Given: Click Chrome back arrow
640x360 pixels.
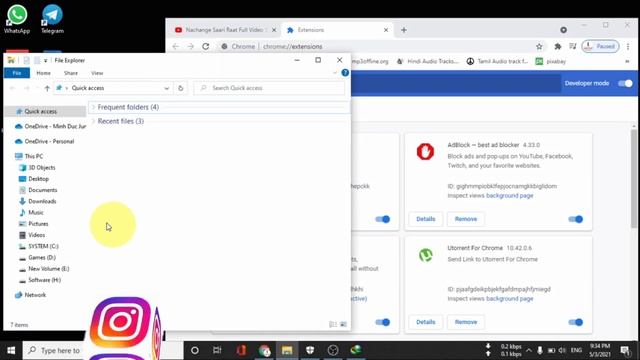Looking at the screenshot, I should 176,47.
